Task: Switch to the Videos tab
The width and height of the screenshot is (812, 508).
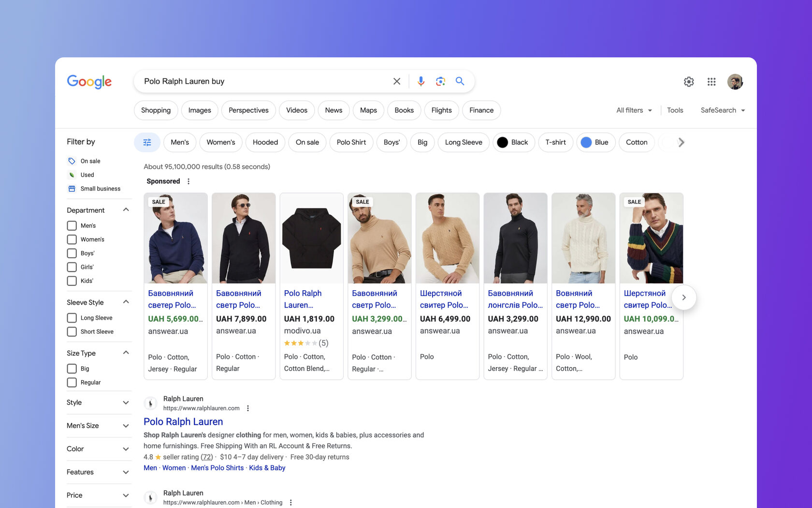Action: [297, 110]
